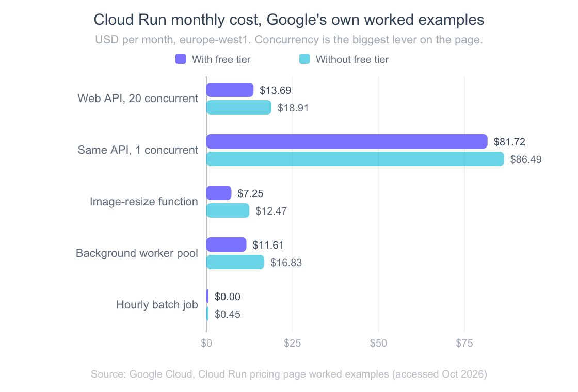
Task: Click the $16.83 value label
Action: coord(286,263)
